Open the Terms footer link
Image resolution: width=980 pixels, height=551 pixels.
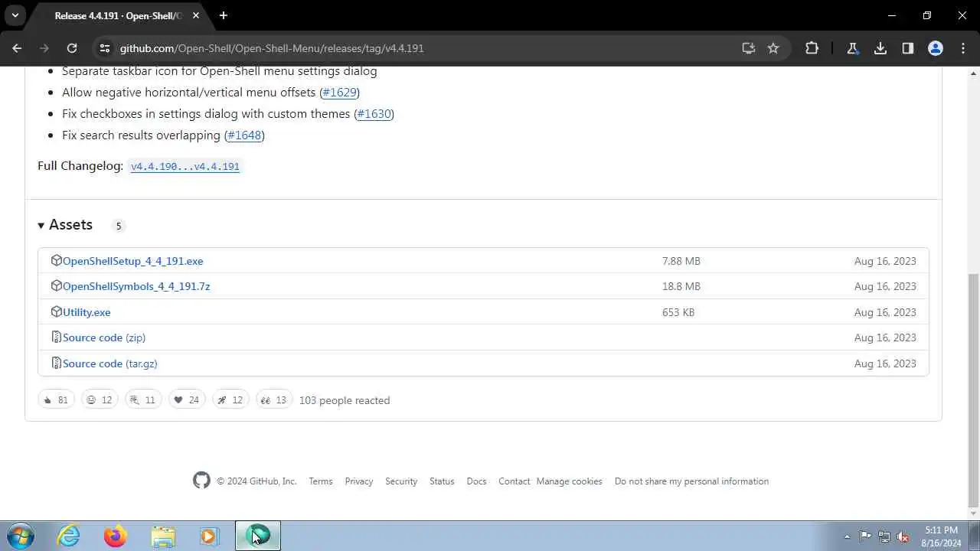(321, 481)
